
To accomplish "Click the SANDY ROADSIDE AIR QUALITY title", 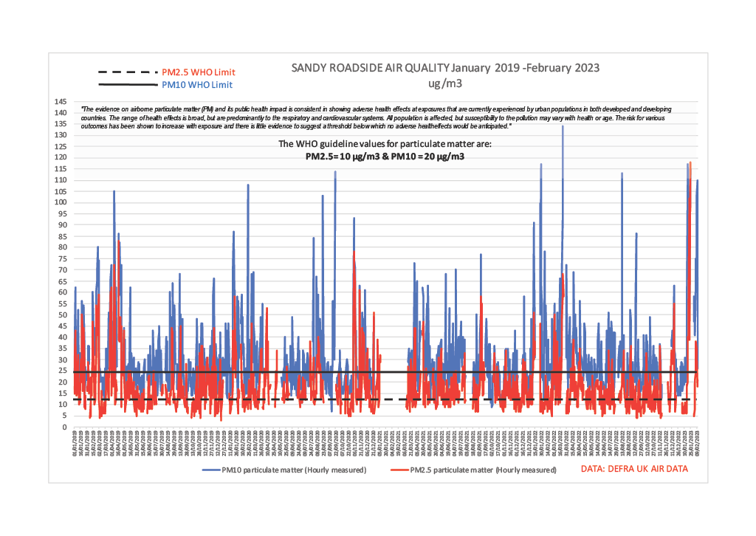I will point(445,68).
